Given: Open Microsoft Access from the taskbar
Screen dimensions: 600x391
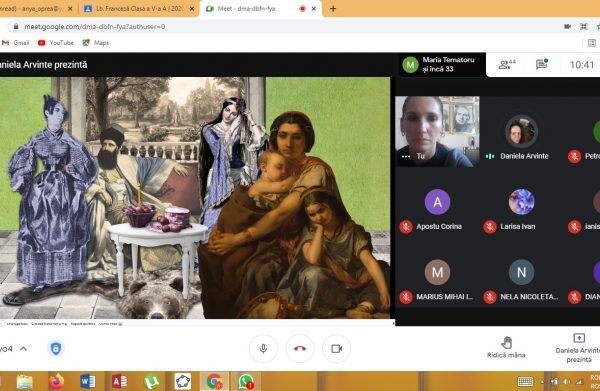Looking at the screenshot, I should 119,381.
